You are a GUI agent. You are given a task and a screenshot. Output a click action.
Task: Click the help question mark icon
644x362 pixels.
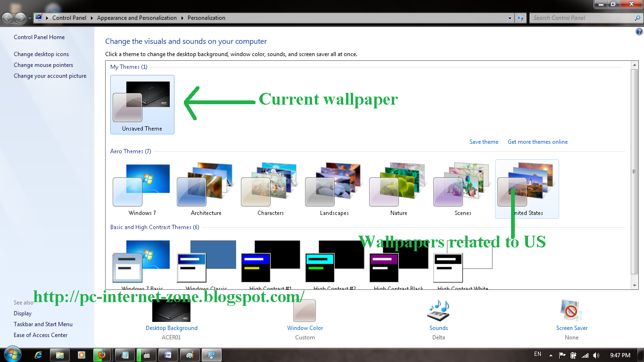tap(639, 32)
